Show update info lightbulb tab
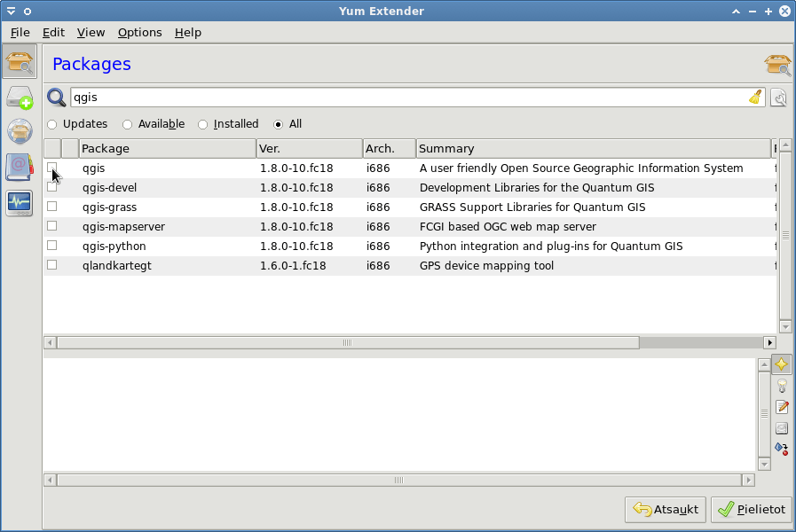The height and width of the screenshot is (532, 796). click(x=782, y=386)
